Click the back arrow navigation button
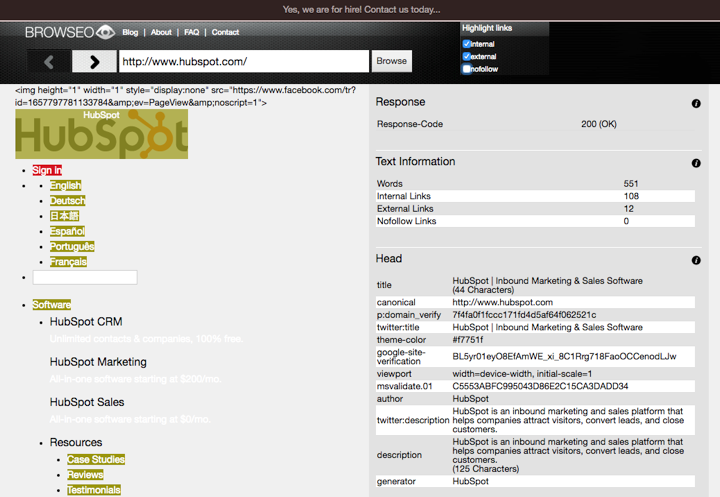The width and height of the screenshot is (720, 497). tap(49, 62)
